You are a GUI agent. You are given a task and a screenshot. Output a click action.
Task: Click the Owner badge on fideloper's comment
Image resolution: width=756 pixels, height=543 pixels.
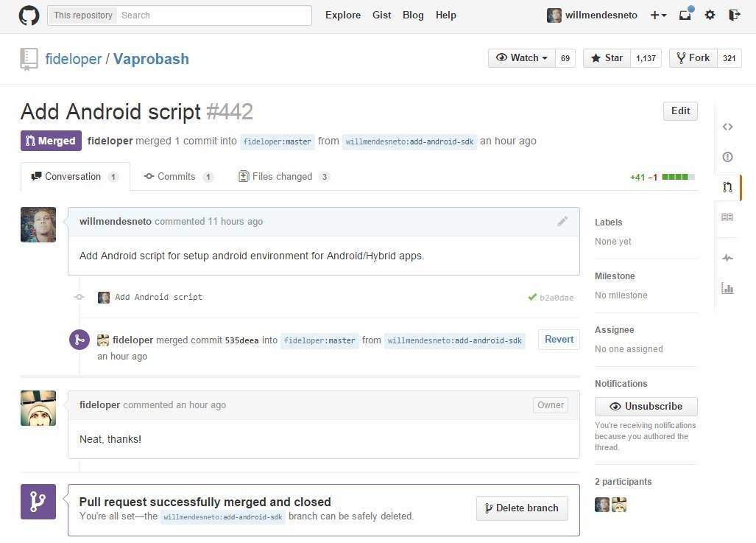(x=550, y=405)
